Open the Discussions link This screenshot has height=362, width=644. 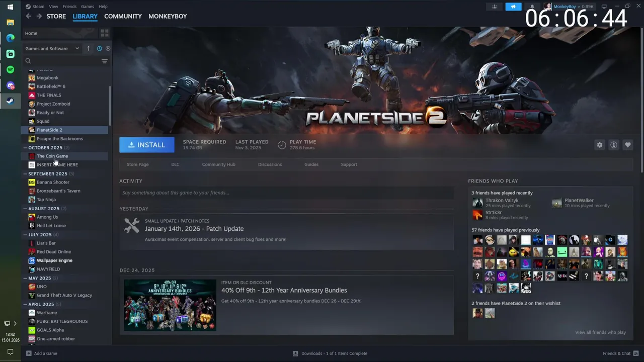[x=270, y=164]
